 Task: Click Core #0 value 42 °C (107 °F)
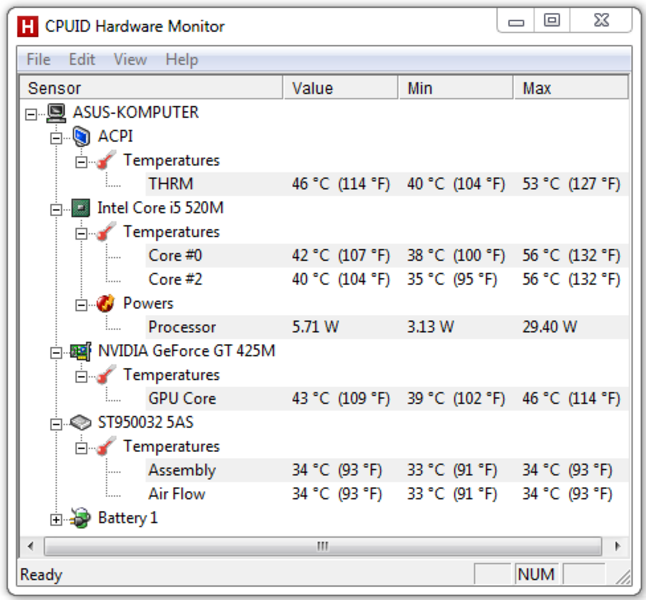coord(341,255)
